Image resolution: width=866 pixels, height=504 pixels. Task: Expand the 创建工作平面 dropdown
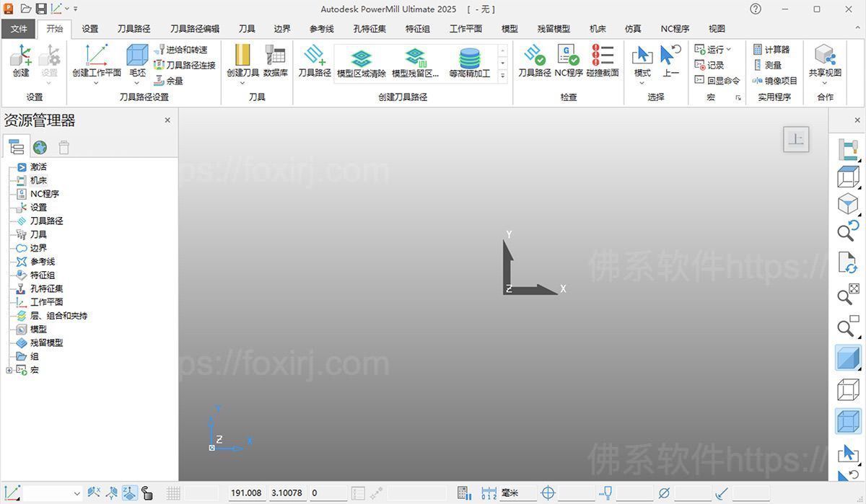[95, 83]
